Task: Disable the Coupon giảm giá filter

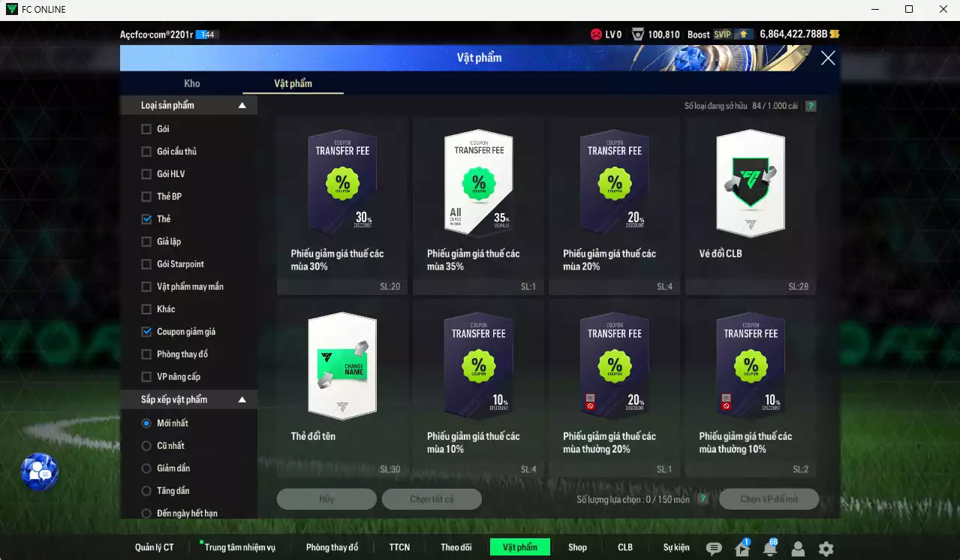Action: tap(146, 332)
